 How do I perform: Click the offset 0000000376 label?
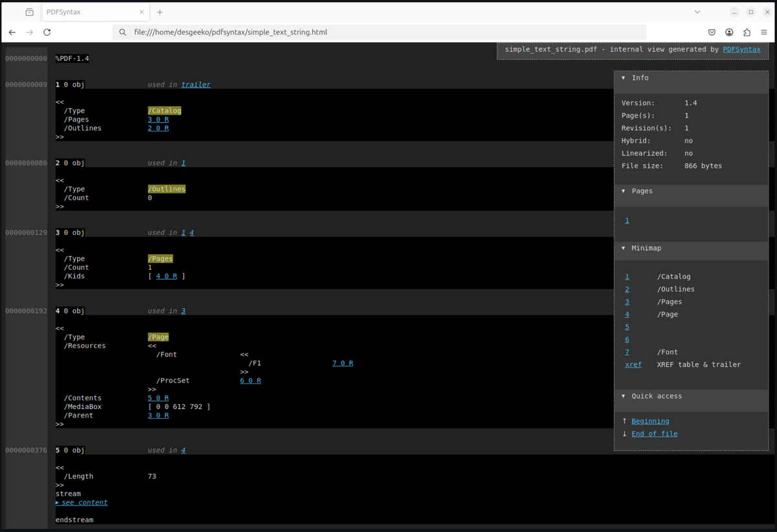(26, 450)
